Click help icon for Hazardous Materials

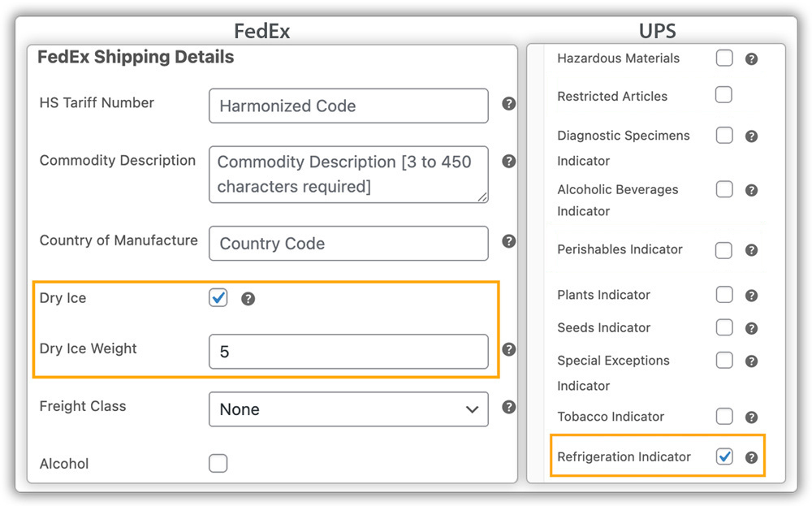click(751, 59)
